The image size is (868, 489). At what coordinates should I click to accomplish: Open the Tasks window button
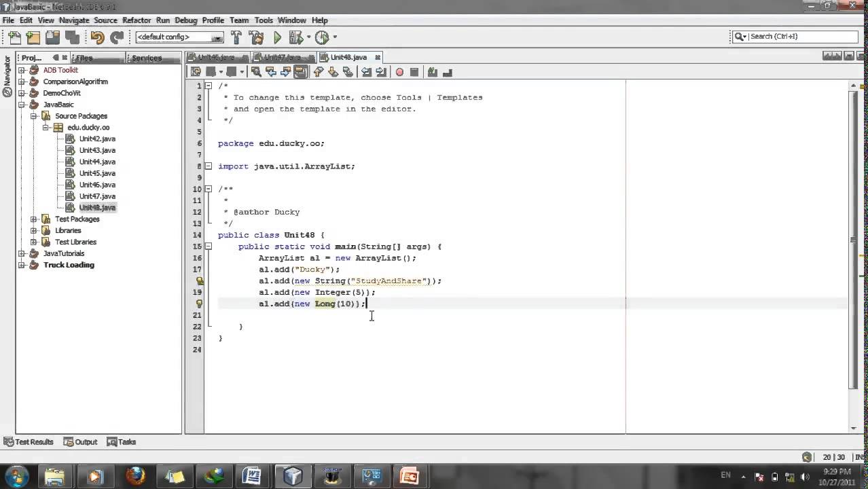(x=122, y=442)
